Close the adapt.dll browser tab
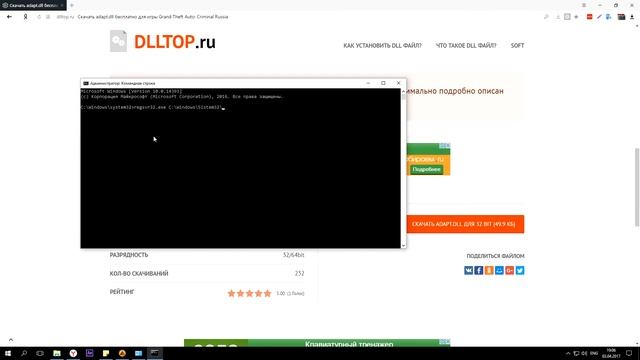The image size is (640, 360). [x=62, y=5]
